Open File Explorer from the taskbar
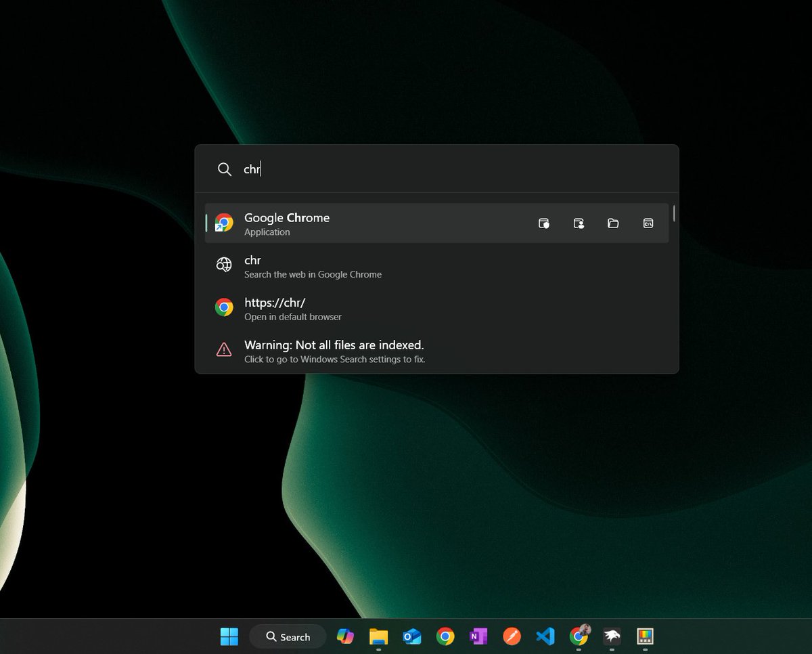Screen dimensions: 812x654 (378, 636)
